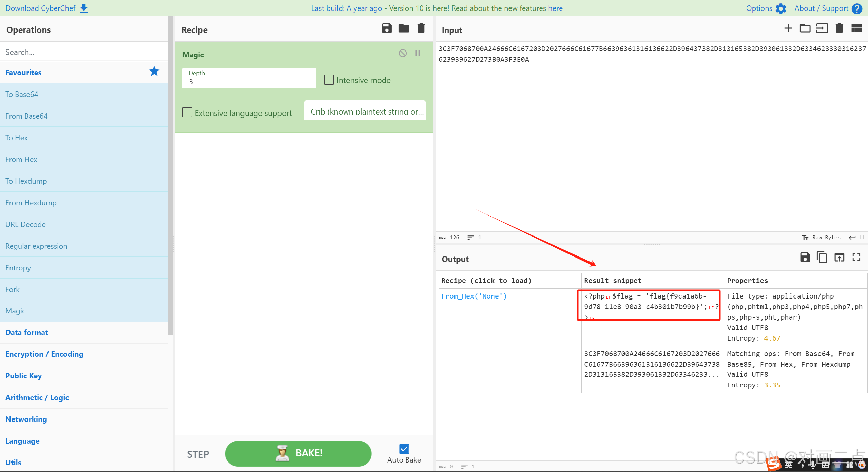Click the Download CyberChef link text
868x472 pixels.
40,8
